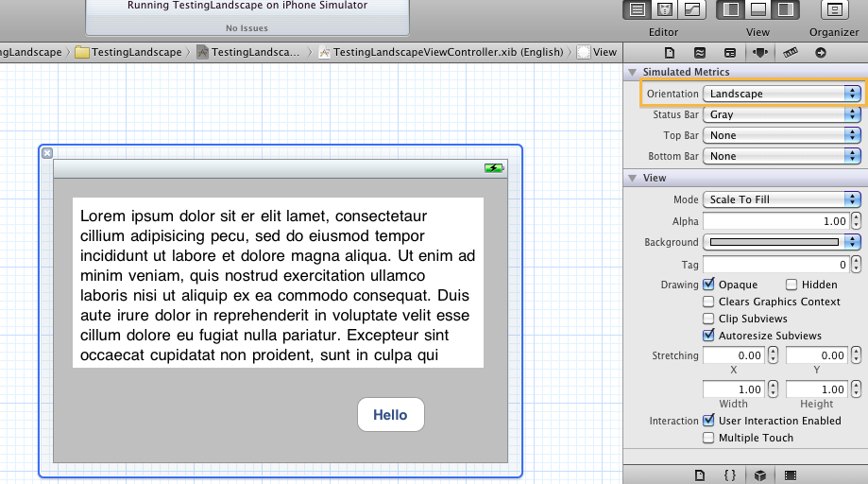Toggle the Navigator pane view button
This screenshot has height=484, width=868.
(731, 9)
